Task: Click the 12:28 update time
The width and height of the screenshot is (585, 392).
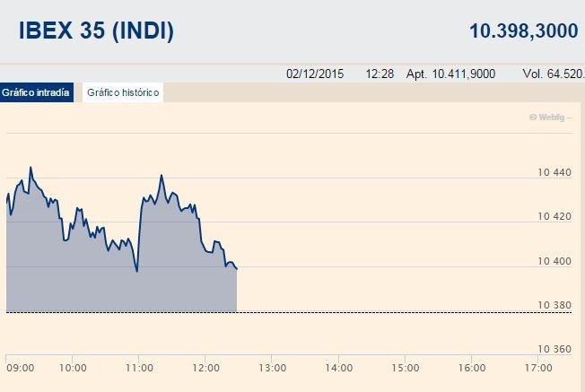Action: [x=380, y=74]
